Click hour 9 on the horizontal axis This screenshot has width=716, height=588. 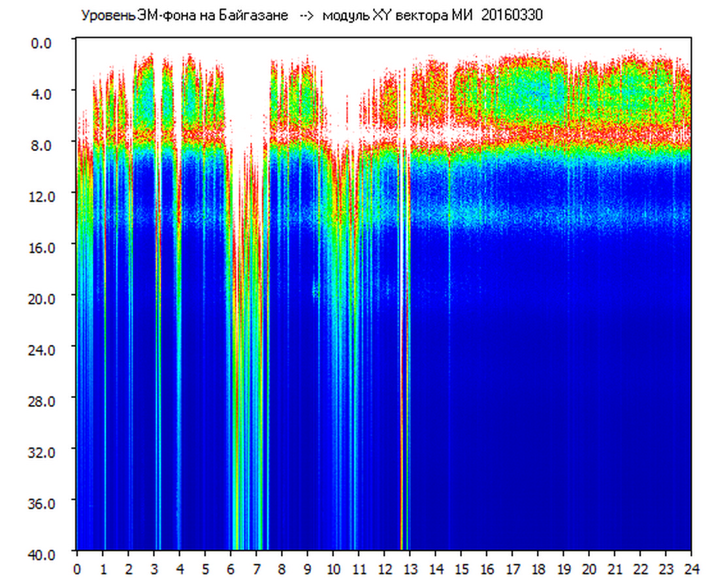(307, 569)
